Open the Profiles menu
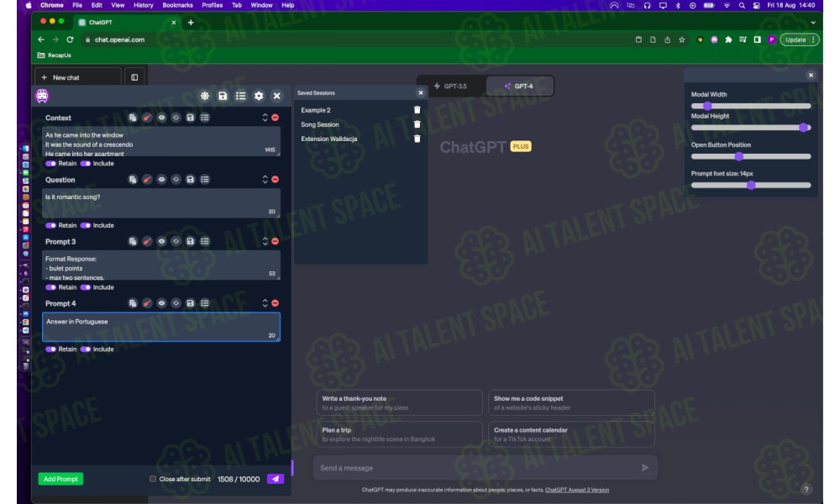Viewport: 840px width, 504px height. click(x=213, y=5)
